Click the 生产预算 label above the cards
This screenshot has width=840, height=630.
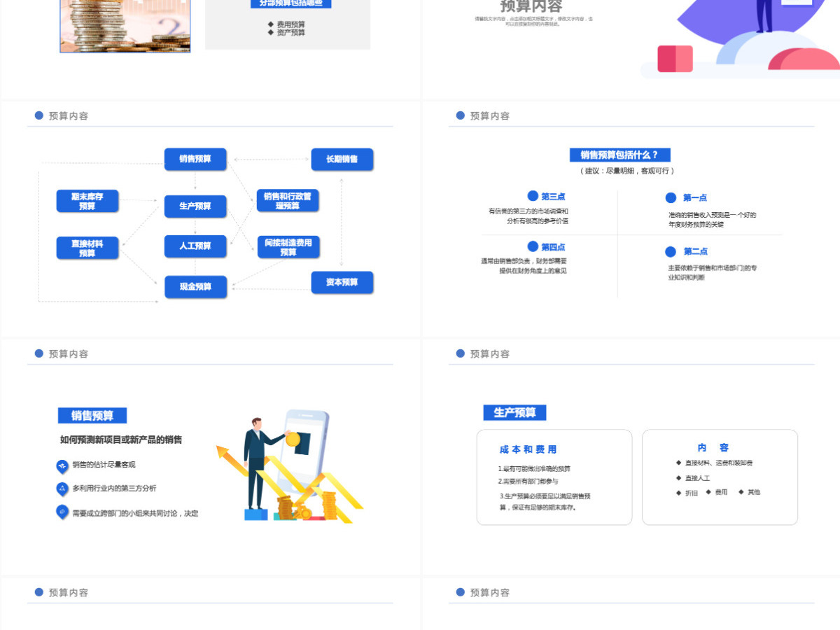pyautogui.click(x=514, y=412)
